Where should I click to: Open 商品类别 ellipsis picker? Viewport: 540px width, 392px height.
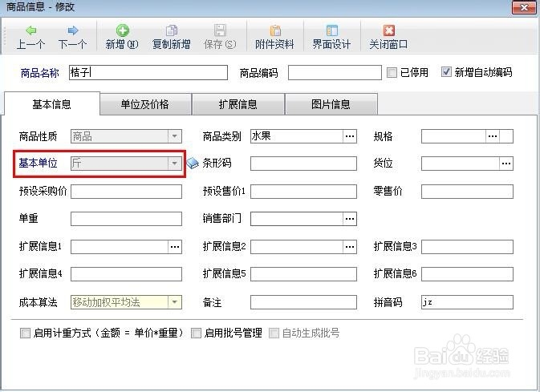[350, 136]
